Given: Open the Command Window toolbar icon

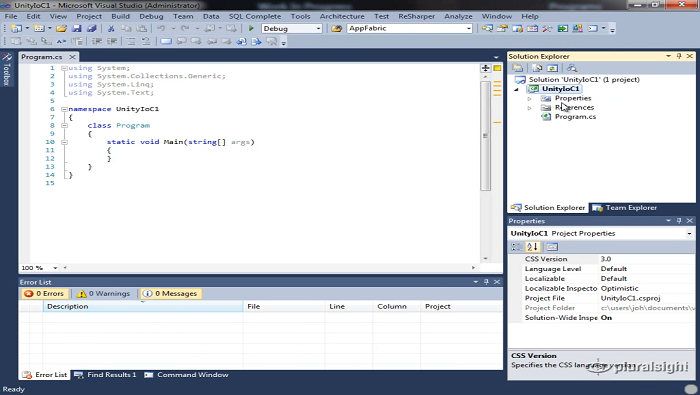Looking at the screenshot, I should coord(592,29).
